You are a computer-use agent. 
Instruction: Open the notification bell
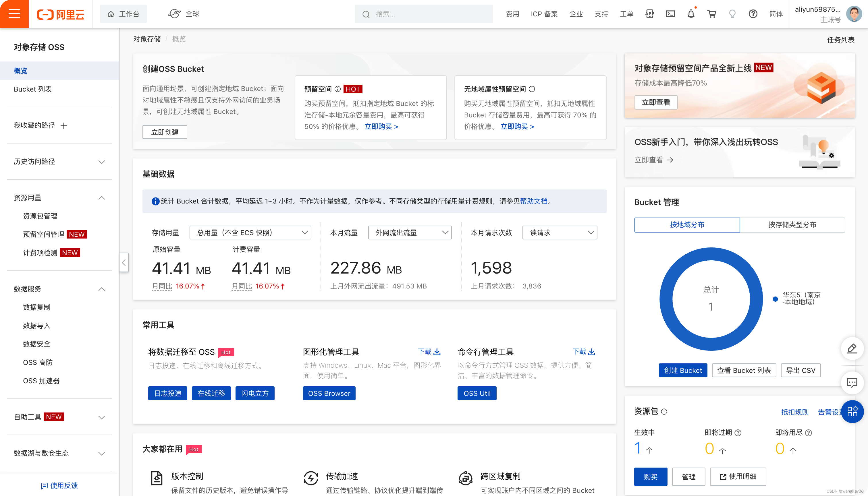[691, 14]
